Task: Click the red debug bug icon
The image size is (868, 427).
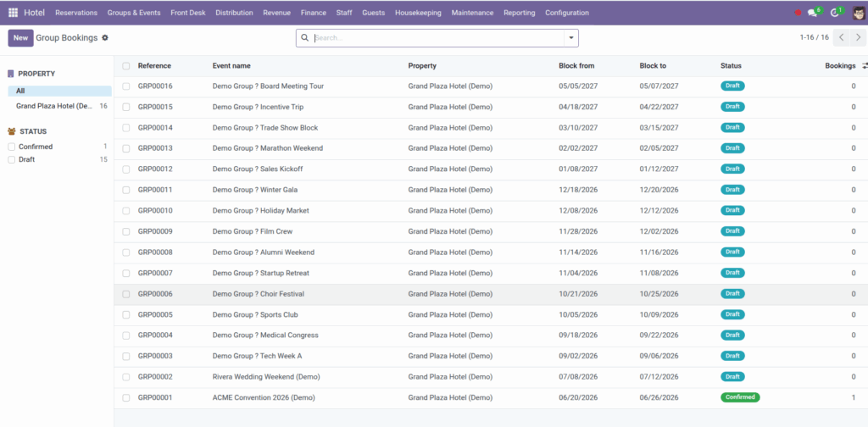Action: click(798, 13)
